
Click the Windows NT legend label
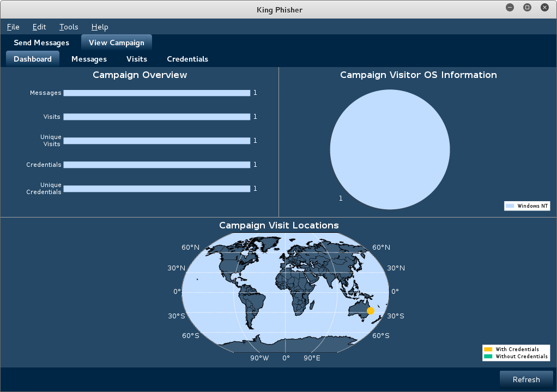(x=532, y=206)
